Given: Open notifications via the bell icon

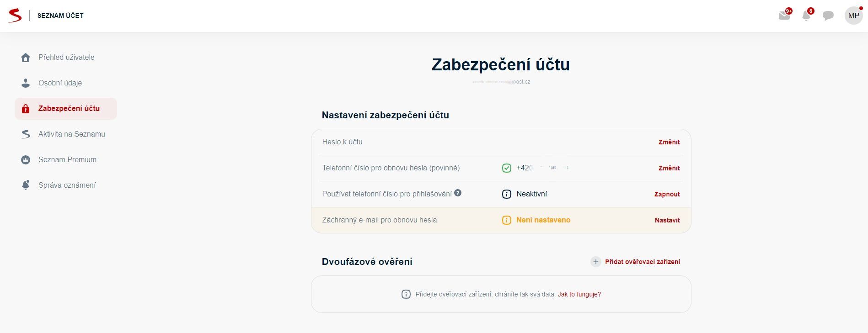Looking at the screenshot, I should click(x=806, y=15).
